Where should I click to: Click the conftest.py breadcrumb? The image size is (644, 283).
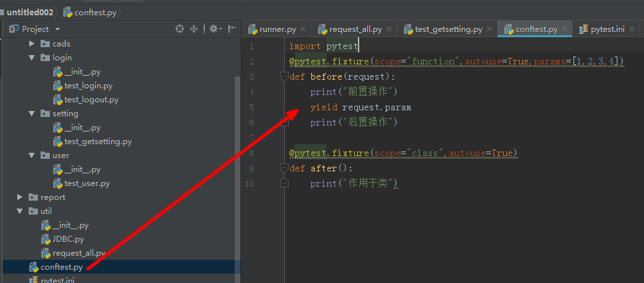pos(90,13)
